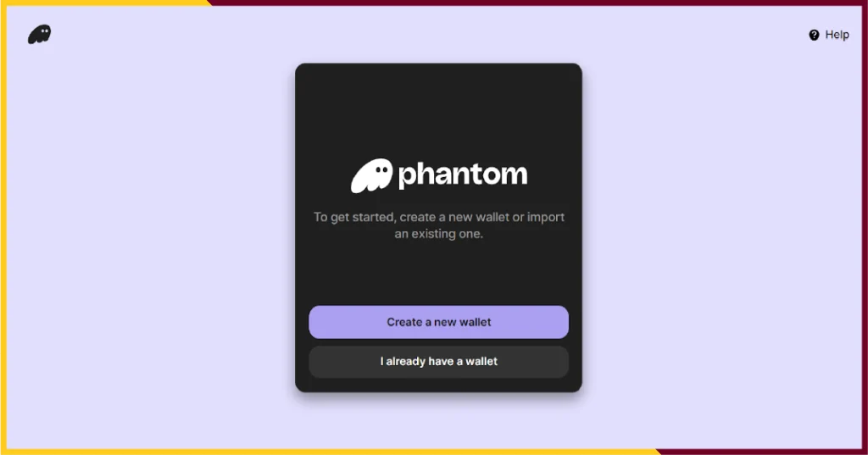Image resolution: width=868 pixels, height=455 pixels.
Task: Select Create a new wallet
Action: [438, 322]
